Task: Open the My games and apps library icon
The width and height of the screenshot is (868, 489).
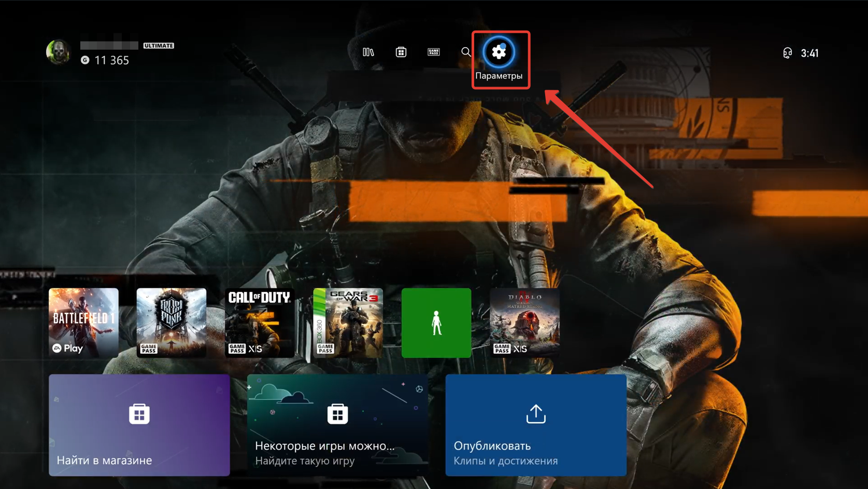Action: (x=368, y=52)
